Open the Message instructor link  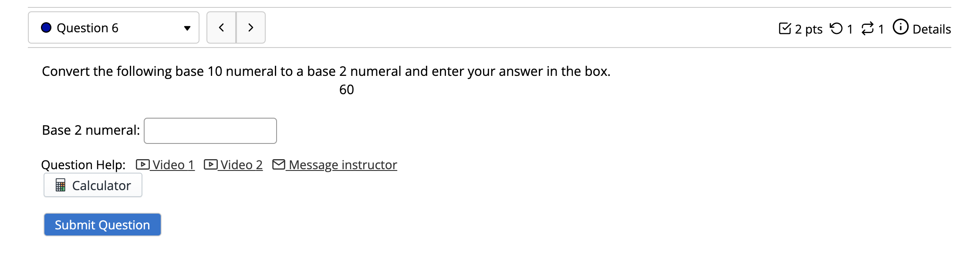point(343,165)
